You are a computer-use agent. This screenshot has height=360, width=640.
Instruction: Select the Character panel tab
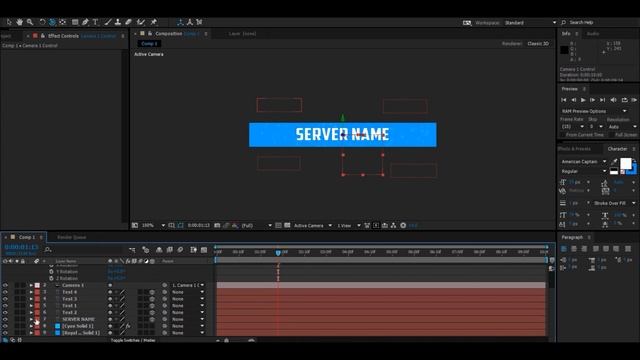tap(617, 149)
